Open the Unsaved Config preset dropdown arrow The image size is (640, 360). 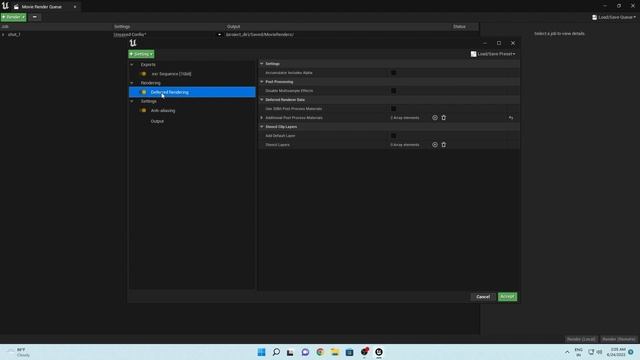[219, 35]
